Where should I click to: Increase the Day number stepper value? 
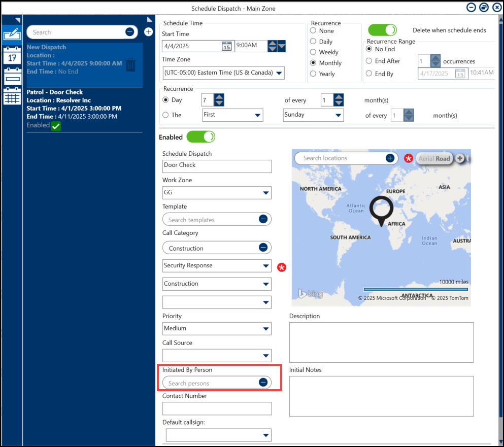(x=219, y=97)
